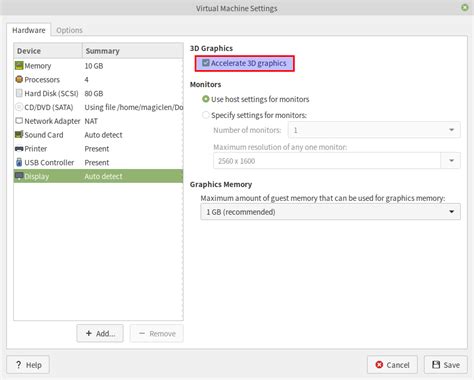The height and width of the screenshot is (380, 474).
Task: Click the Display monitor icon
Action: (x=19, y=176)
